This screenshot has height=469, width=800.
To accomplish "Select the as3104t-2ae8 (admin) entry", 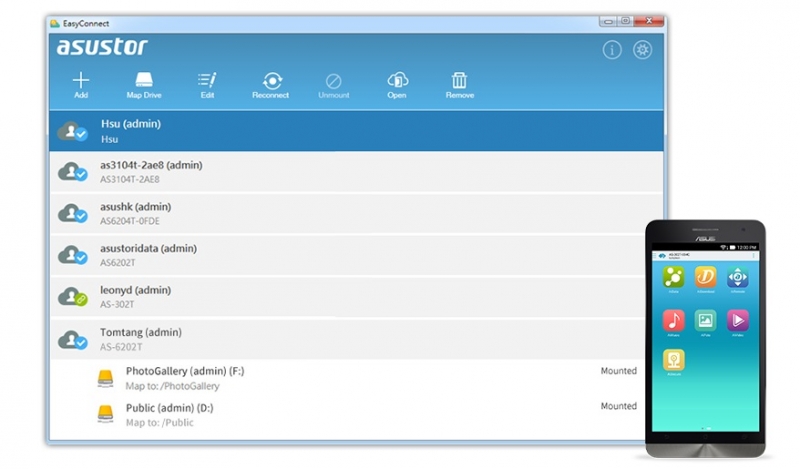I will [x=356, y=172].
